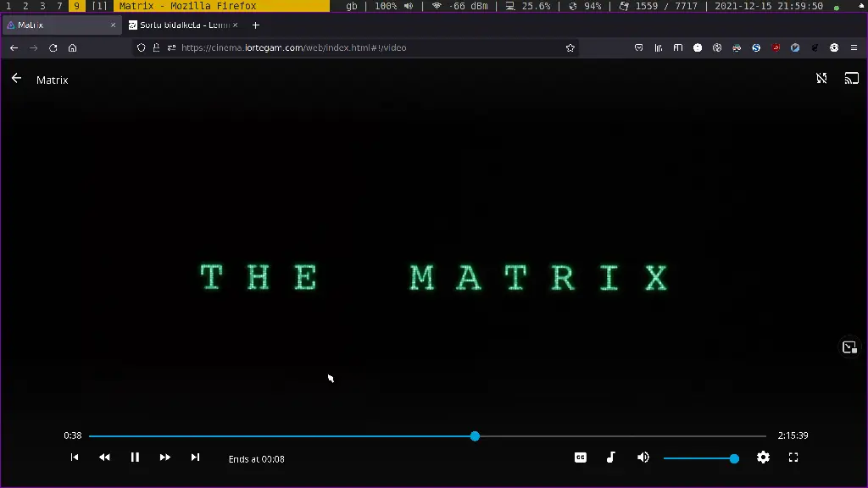Go back from the Matrix video player
This screenshot has height=488, width=868.
point(17,79)
